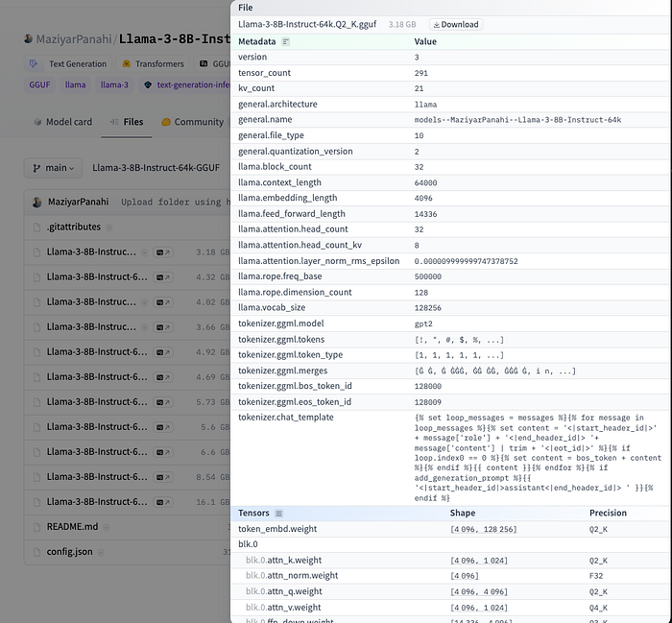672x623 pixels.
Task: Click the file name Llama-3-8B-Instruct-64k.Q2_K.gguf
Action: point(307,24)
